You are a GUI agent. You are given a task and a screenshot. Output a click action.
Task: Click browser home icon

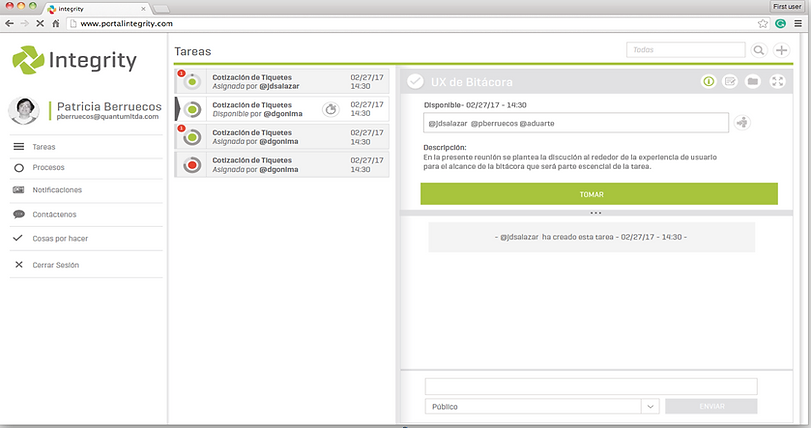tap(55, 23)
